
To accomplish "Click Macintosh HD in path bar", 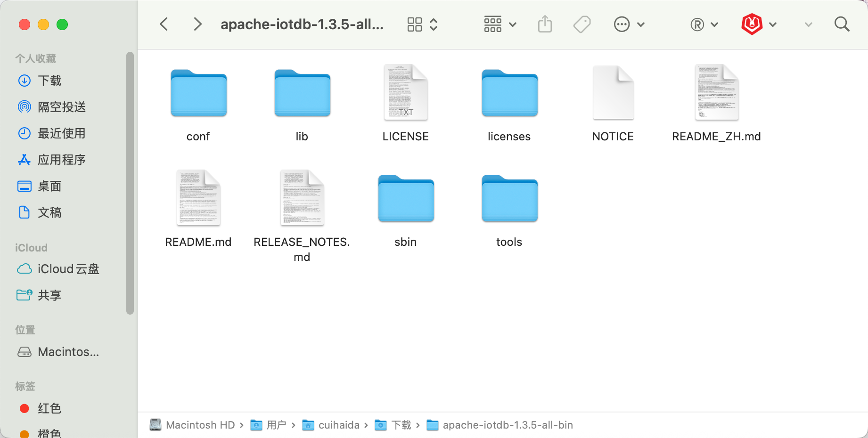I will click(x=192, y=425).
